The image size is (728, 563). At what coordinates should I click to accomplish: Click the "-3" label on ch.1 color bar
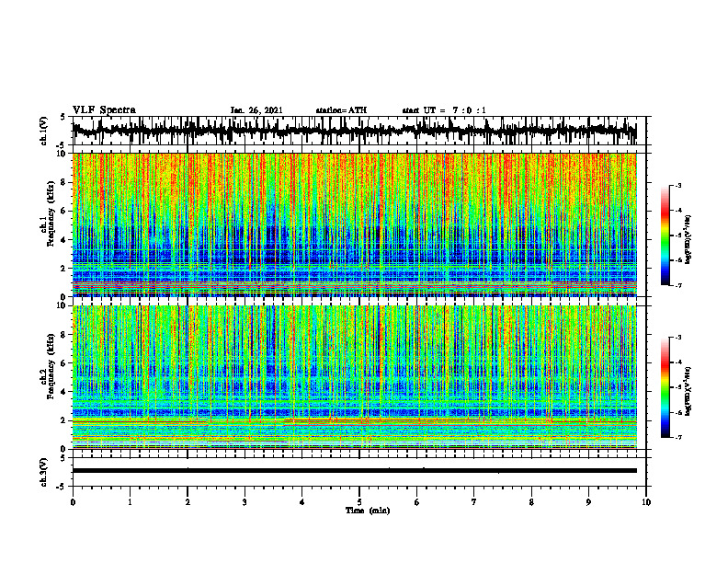[678, 185]
